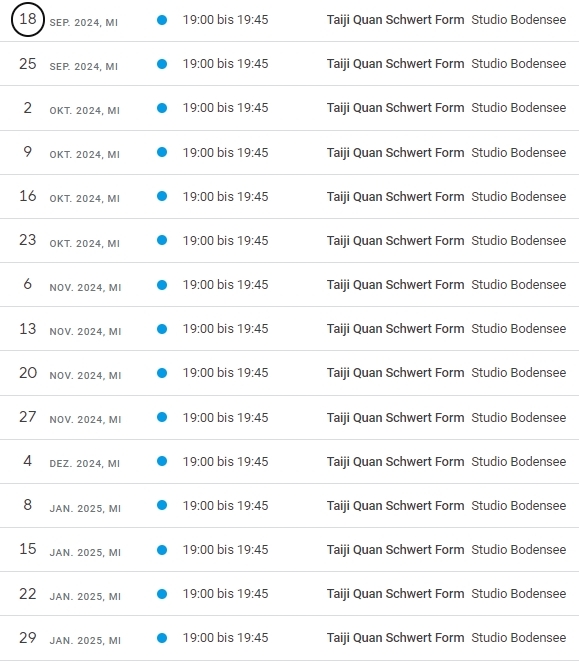Click date label 25 Sep. 2024, Mi
579x665 pixels.
tap(68, 64)
